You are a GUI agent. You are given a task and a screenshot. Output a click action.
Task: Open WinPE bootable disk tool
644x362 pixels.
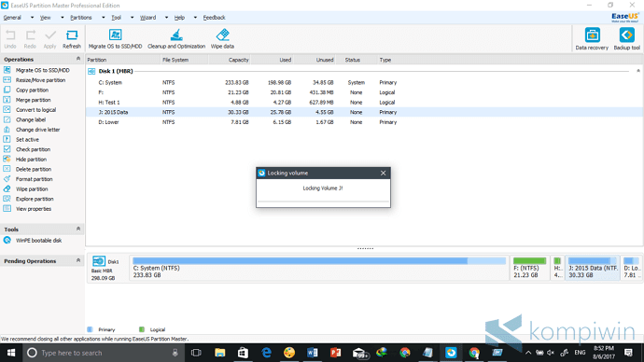click(x=38, y=241)
